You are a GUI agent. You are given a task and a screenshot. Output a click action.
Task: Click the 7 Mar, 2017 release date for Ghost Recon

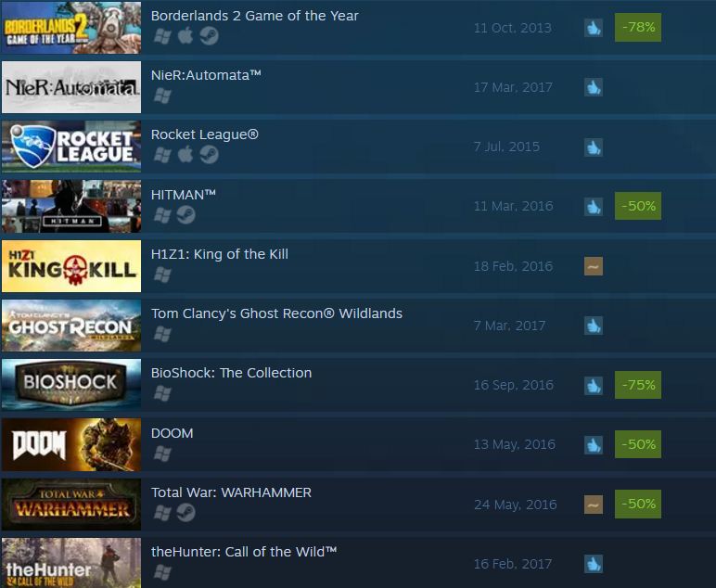(509, 326)
